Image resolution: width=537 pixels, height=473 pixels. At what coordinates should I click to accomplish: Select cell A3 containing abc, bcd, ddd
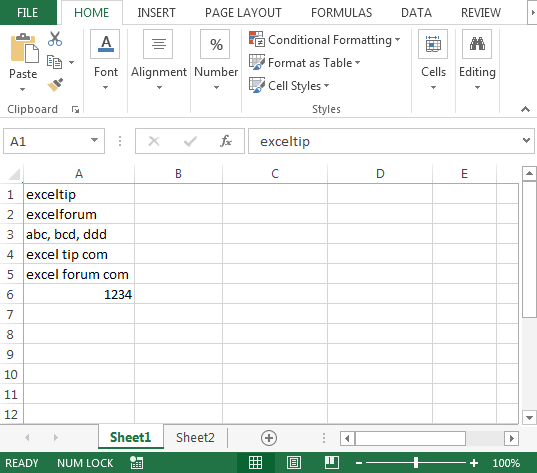[x=79, y=234]
